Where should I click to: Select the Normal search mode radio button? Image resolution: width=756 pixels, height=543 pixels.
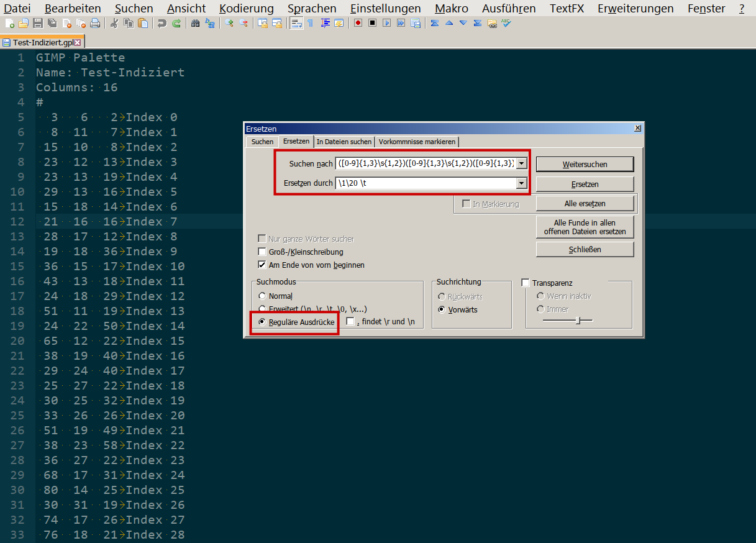pos(262,296)
